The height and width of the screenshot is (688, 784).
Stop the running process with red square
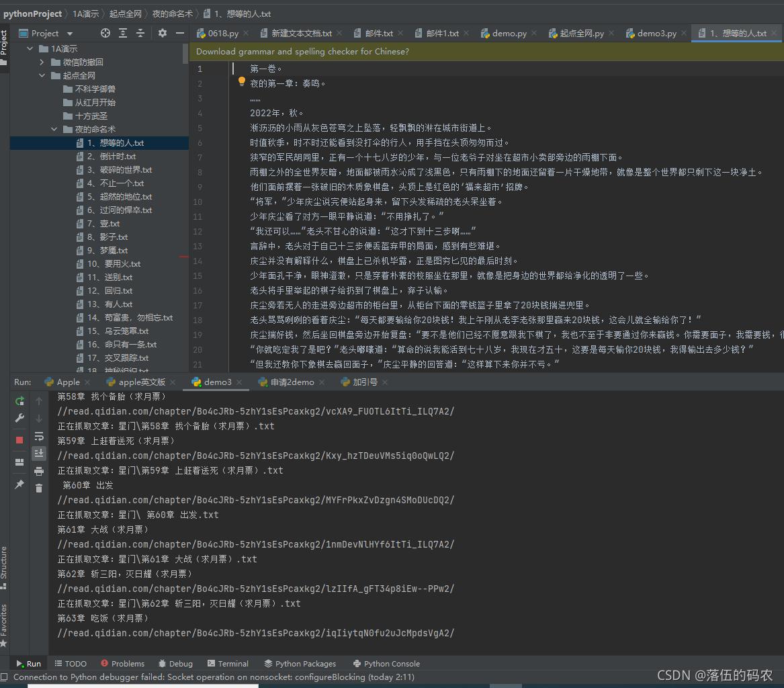click(x=19, y=439)
